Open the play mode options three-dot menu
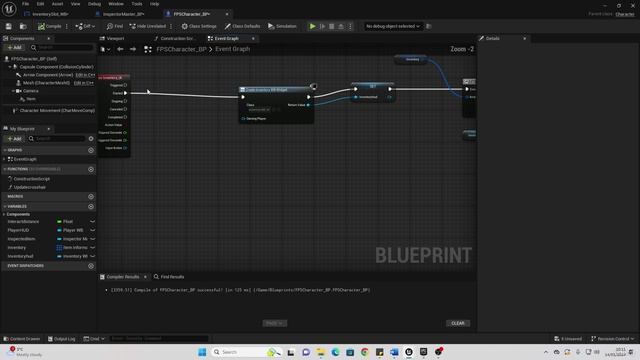 pyautogui.click(x=350, y=26)
